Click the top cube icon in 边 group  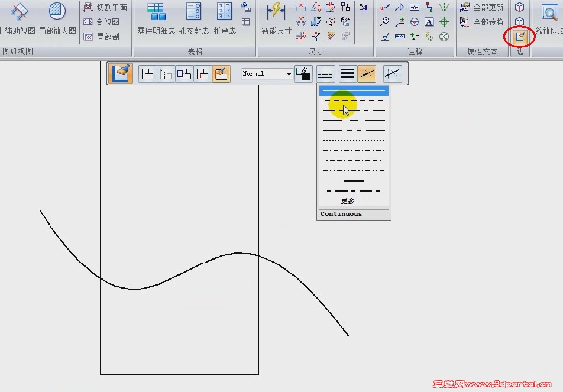(520, 7)
